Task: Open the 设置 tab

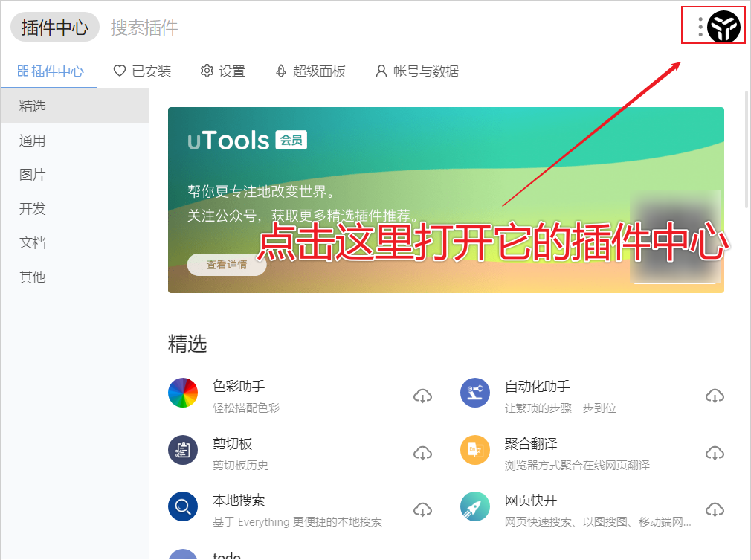Action: [223, 71]
